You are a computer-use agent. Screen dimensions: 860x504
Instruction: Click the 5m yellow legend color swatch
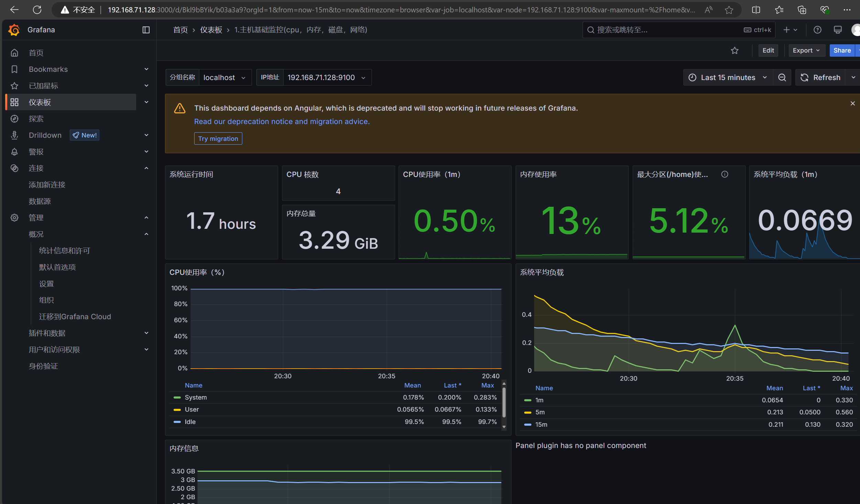click(x=528, y=412)
